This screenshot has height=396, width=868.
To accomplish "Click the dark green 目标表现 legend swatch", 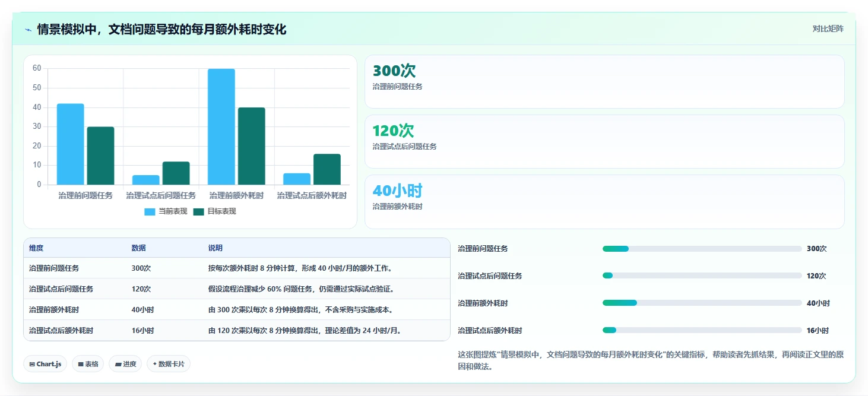I will pyautogui.click(x=198, y=212).
